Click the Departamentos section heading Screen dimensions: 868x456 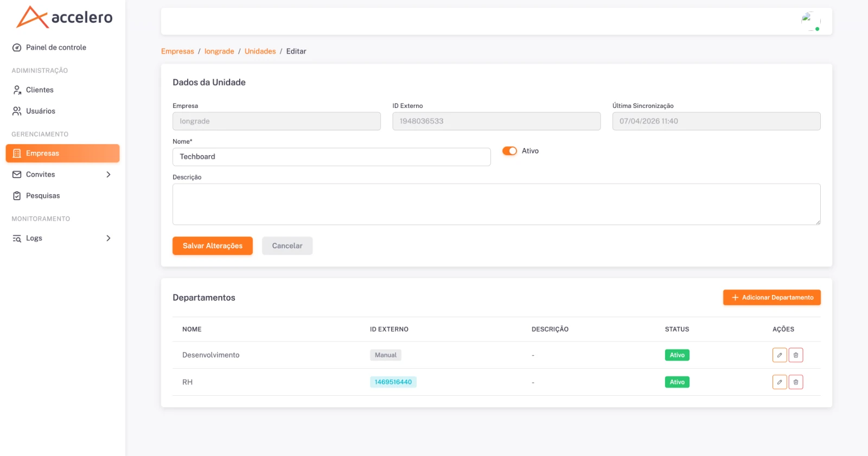[x=204, y=298]
